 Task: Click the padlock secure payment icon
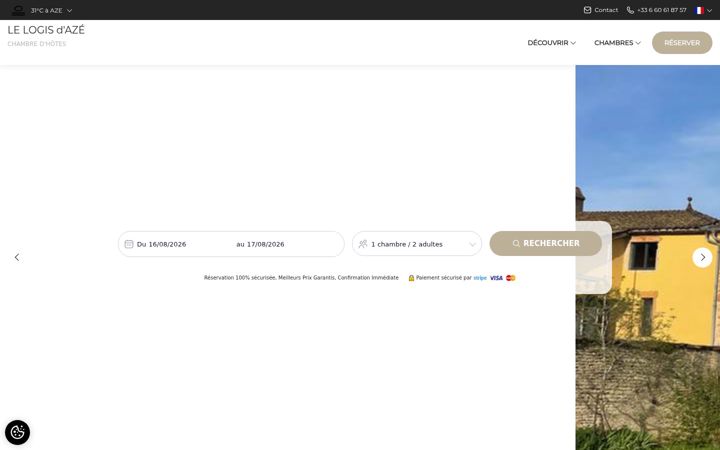(411, 278)
